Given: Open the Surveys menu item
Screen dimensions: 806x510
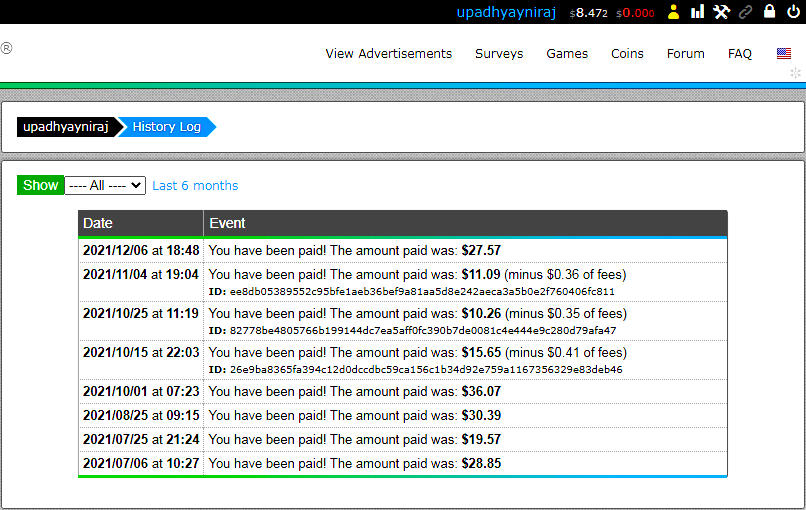Looking at the screenshot, I should 499,54.
